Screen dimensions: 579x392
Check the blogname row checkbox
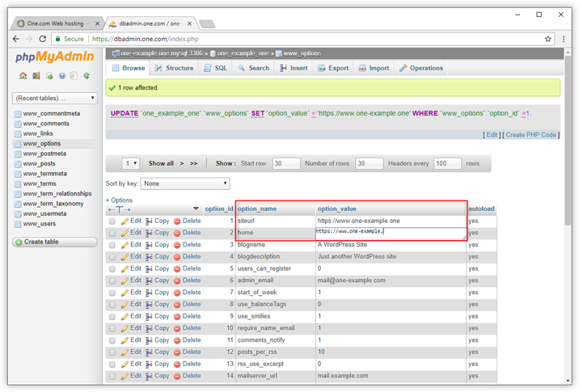pos(112,245)
